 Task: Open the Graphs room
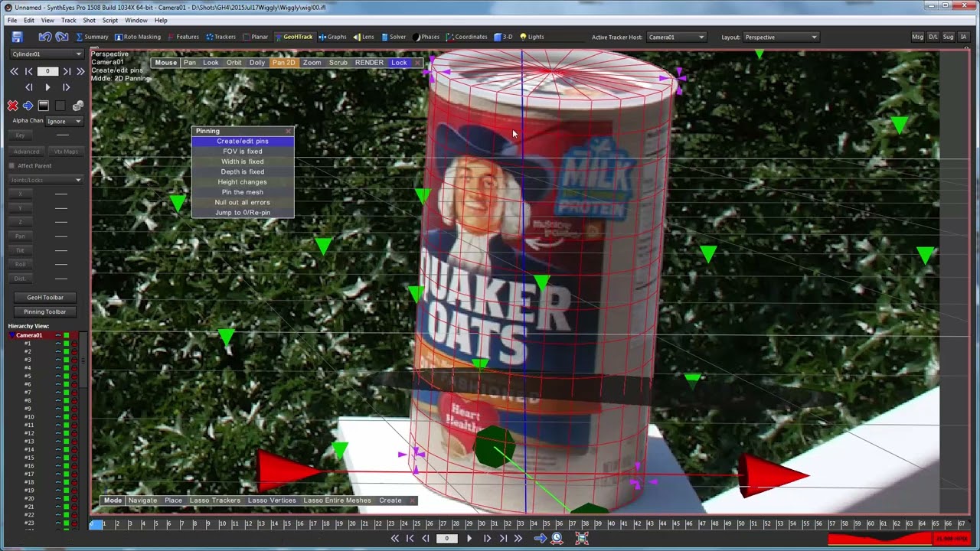(x=333, y=37)
